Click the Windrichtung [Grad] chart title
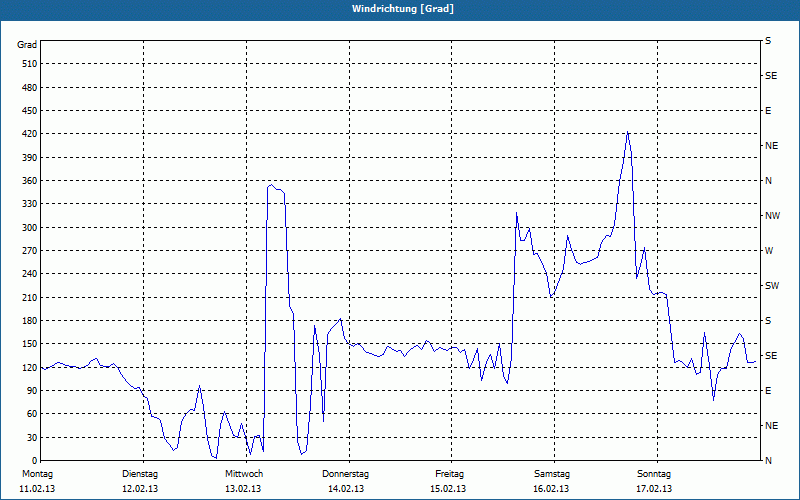 403,9
